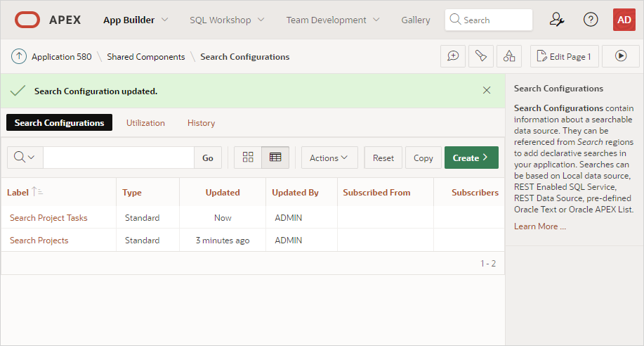644x346 pixels.
Task: Click the Copy button
Action: click(x=423, y=158)
